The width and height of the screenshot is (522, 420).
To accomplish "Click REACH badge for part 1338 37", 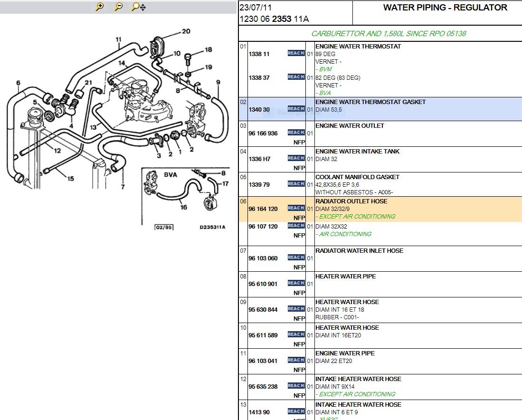I will tap(296, 76).
